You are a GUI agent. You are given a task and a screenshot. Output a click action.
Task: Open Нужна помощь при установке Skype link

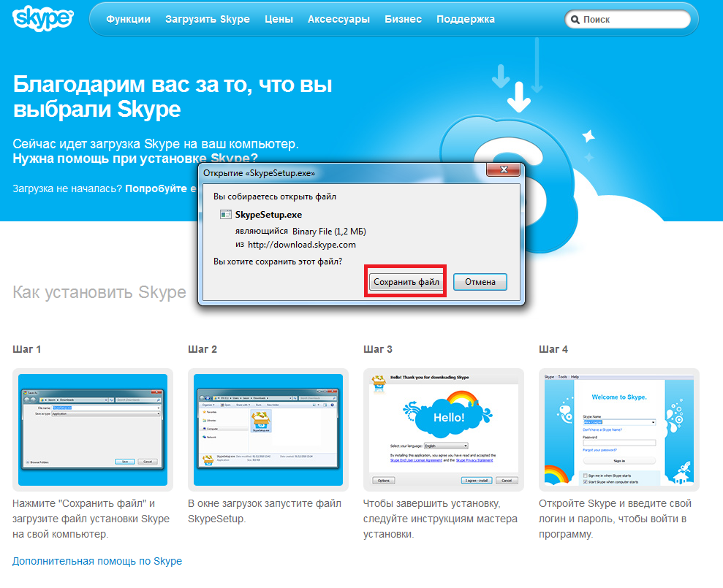(135, 158)
